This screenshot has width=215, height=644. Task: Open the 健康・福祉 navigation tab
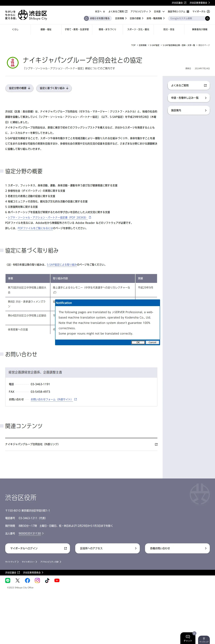[x=46, y=29]
